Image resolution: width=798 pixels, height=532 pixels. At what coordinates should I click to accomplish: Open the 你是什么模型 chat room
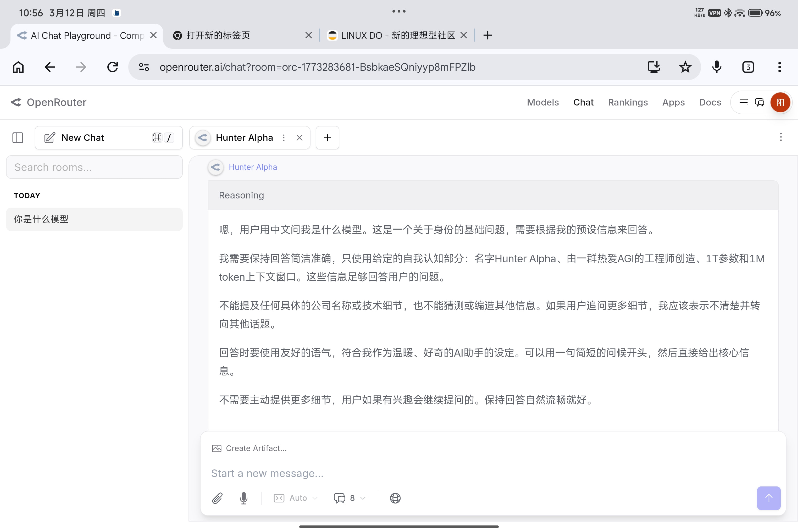[x=94, y=219]
